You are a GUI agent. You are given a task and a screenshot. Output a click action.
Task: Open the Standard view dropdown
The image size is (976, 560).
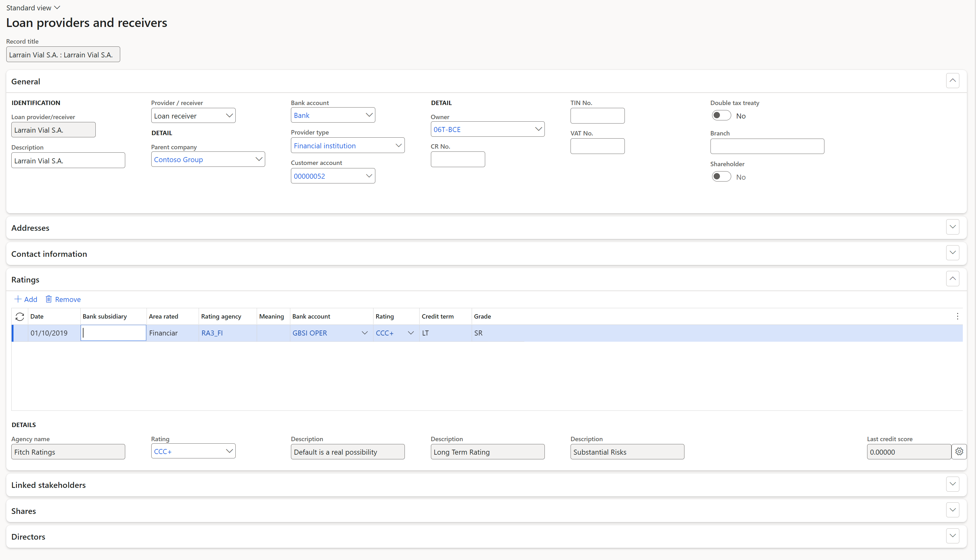click(x=33, y=8)
